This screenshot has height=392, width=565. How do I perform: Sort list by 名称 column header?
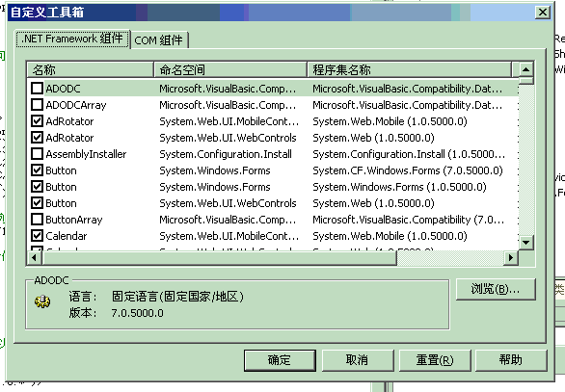pos(90,69)
